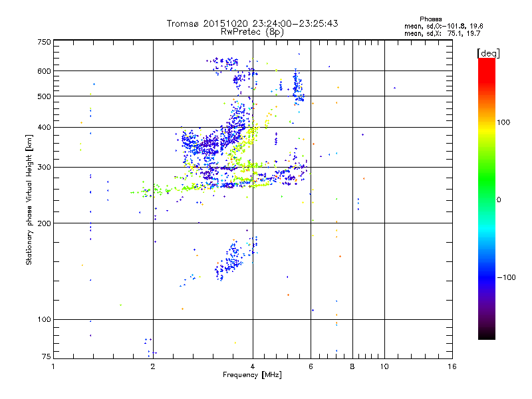Click the plot title 'Tromsø 20151020 23:24:00-23:25:43'
The image size is (532, 399).
click(x=252, y=23)
